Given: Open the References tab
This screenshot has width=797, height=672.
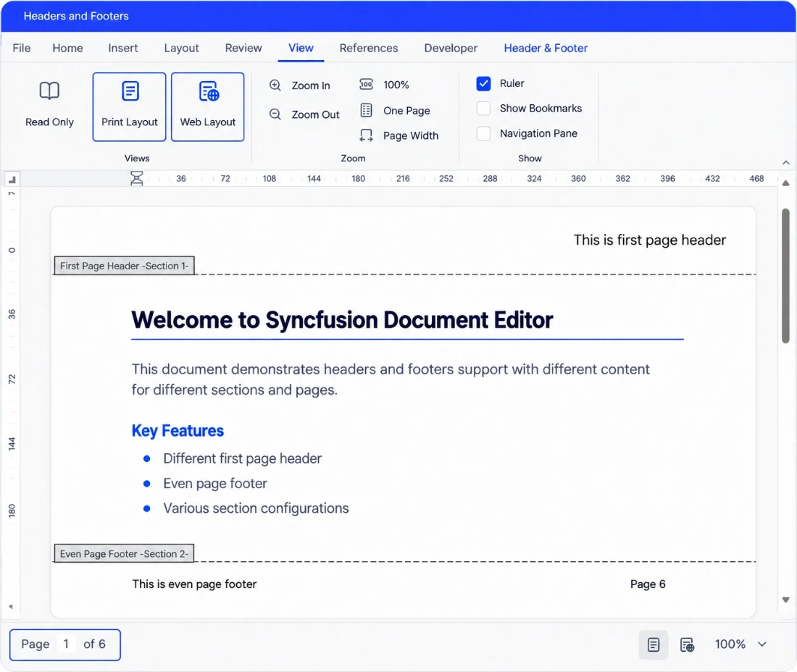Looking at the screenshot, I should pos(369,48).
